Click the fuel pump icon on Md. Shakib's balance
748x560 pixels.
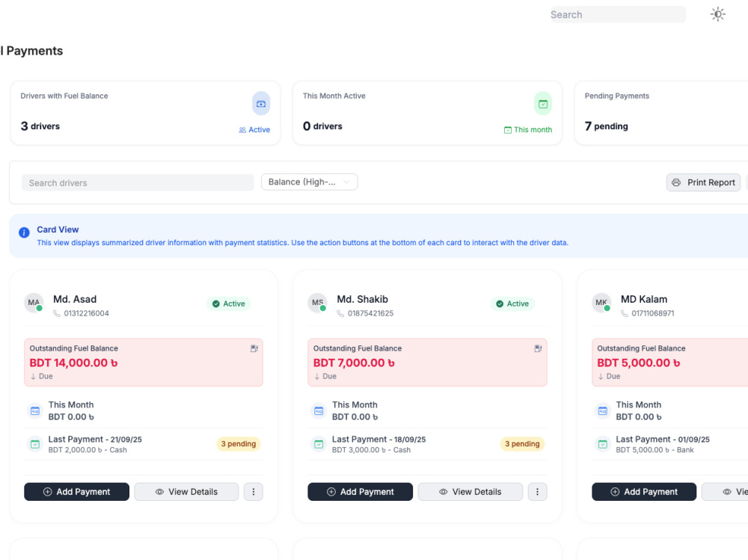point(538,348)
